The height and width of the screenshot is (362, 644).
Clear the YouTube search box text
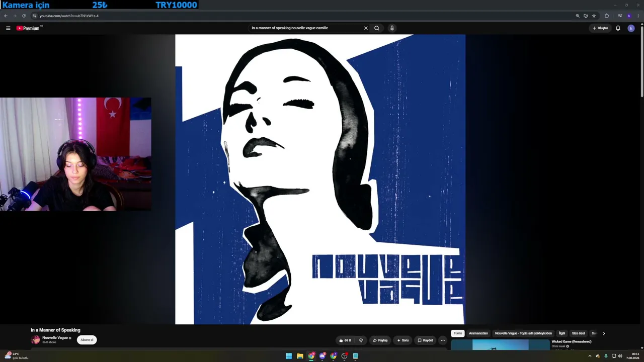tap(366, 28)
